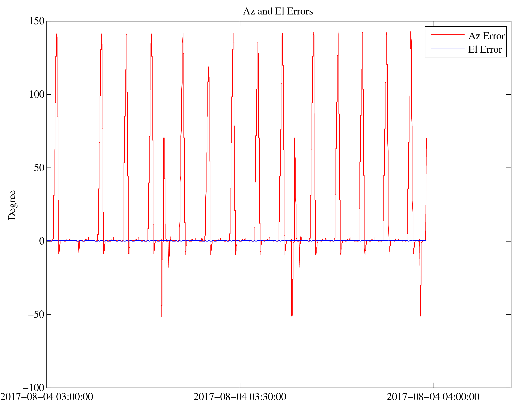Click the x-axis label '2017-08-04 03:30:00'
This screenshot has height=420, width=518.
[240, 397]
